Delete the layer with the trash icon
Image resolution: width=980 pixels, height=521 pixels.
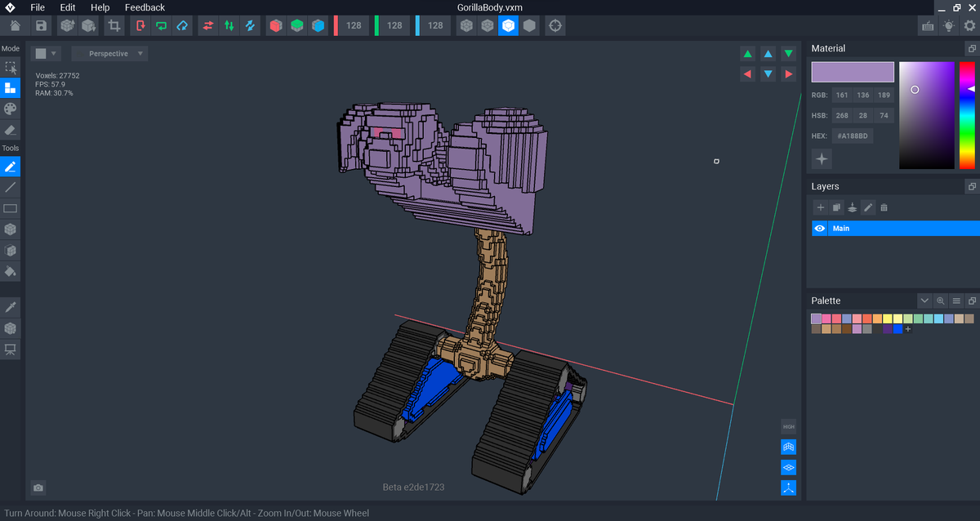(x=884, y=208)
